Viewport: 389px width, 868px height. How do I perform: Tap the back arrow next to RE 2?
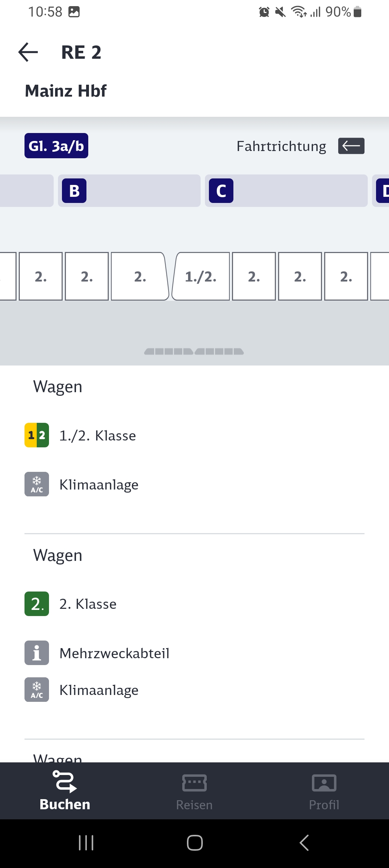click(28, 52)
